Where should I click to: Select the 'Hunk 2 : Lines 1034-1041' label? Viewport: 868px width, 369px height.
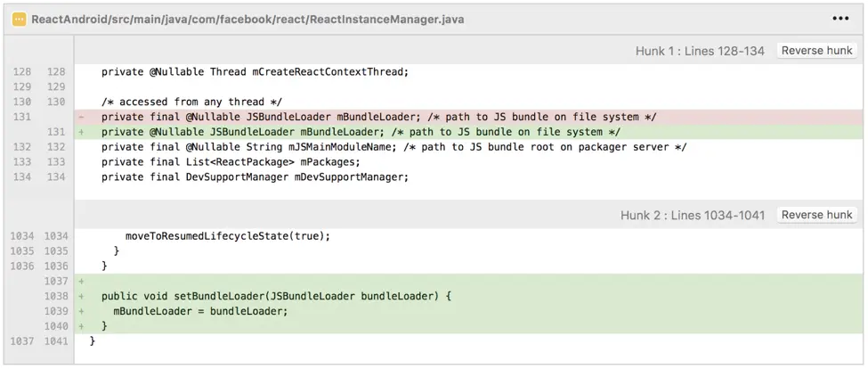pyautogui.click(x=693, y=215)
